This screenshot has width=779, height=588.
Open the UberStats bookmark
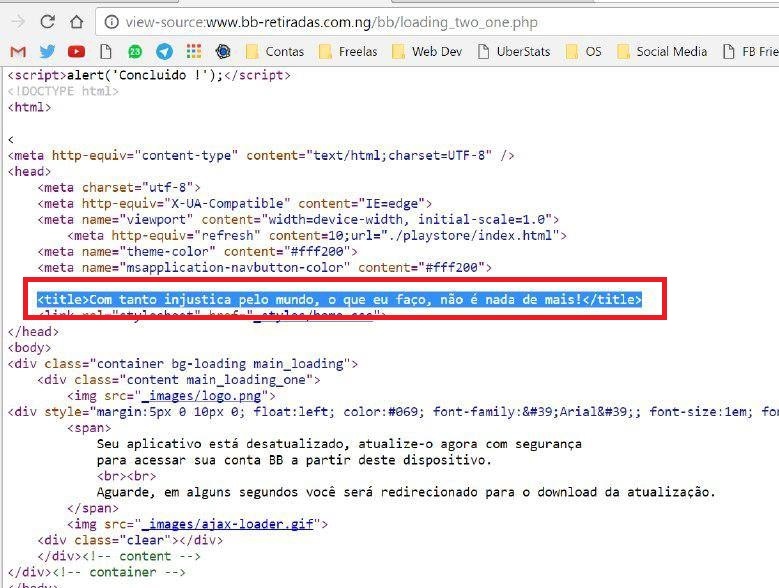(x=514, y=52)
